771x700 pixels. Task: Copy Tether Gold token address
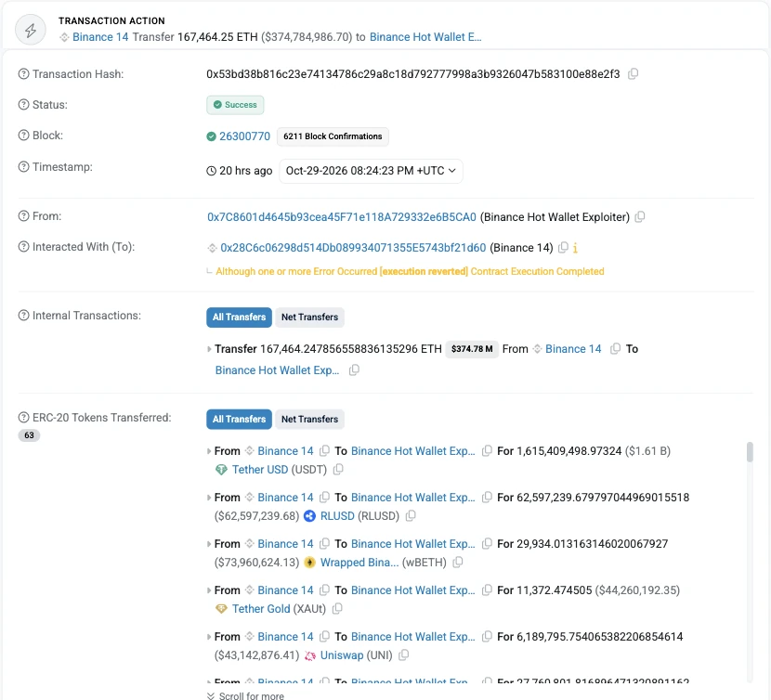[x=337, y=609]
